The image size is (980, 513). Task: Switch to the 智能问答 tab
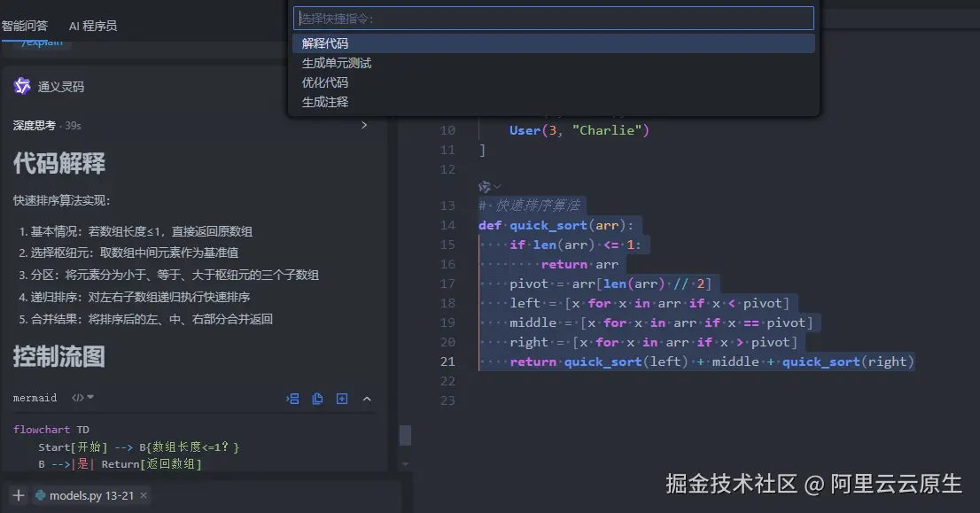point(25,26)
